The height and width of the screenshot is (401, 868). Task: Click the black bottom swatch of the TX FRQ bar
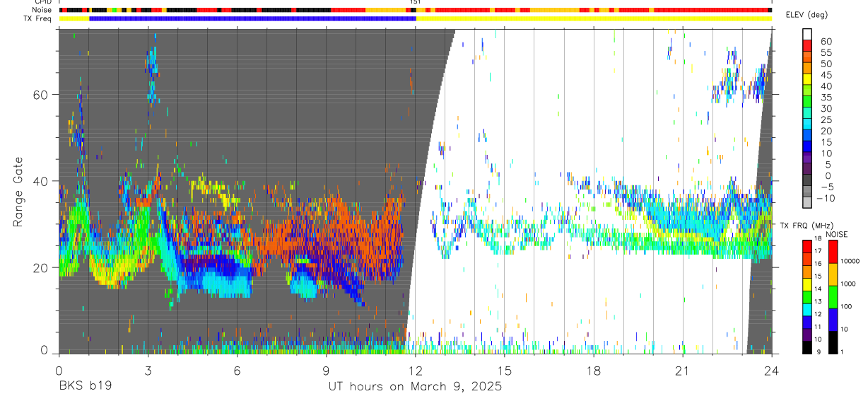pyautogui.click(x=807, y=347)
